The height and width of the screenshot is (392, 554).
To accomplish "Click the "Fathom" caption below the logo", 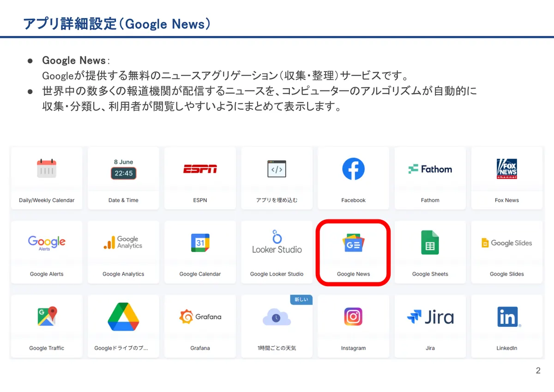I will [x=430, y=200].
